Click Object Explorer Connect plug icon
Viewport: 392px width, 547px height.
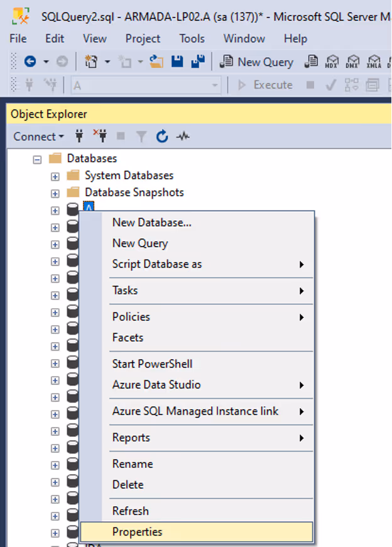79,136
